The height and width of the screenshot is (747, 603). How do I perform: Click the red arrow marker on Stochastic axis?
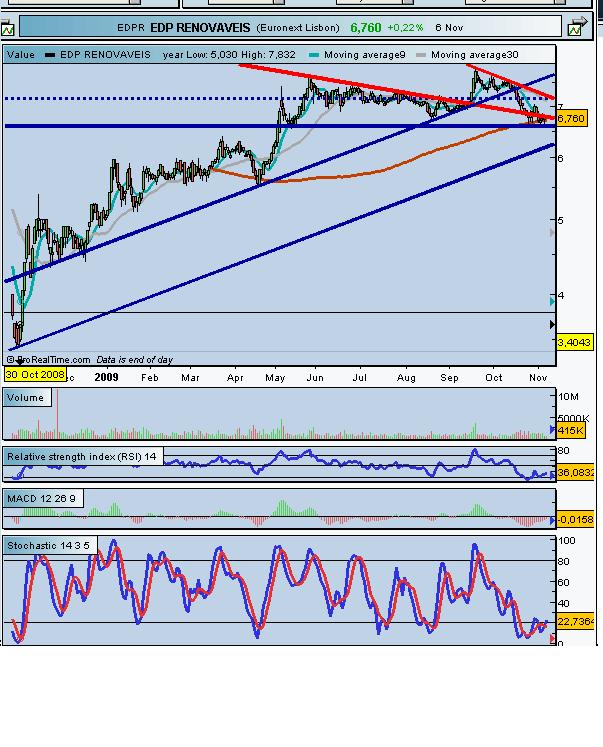click(x=553, y=638)
